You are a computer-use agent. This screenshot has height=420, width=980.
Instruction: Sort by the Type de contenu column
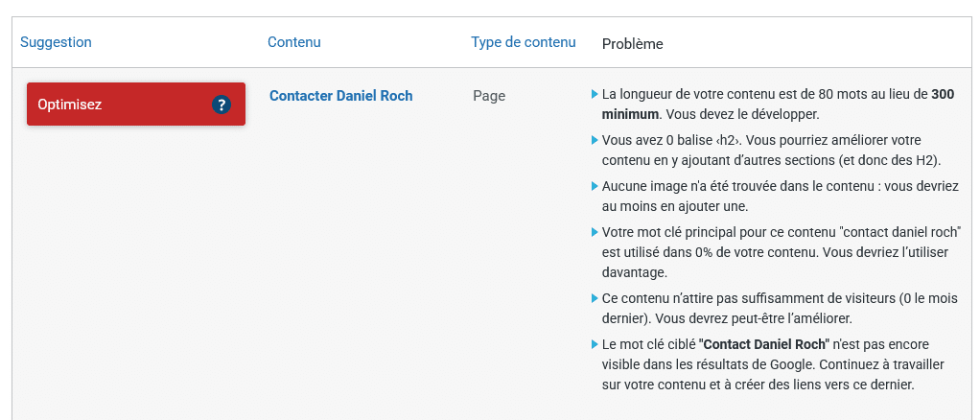(523, 42)
